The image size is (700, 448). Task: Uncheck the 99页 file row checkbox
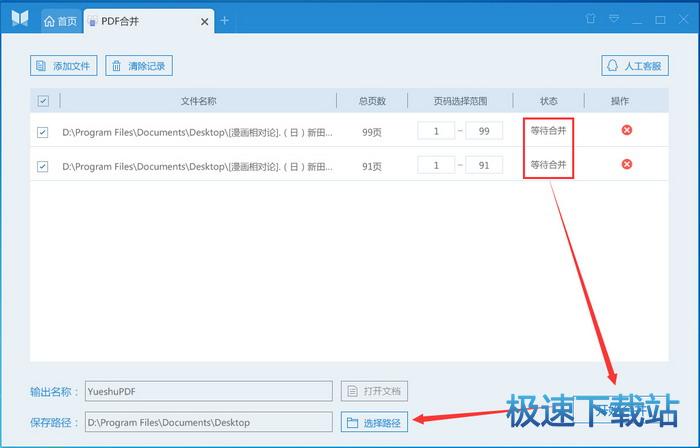pos(42,132)
